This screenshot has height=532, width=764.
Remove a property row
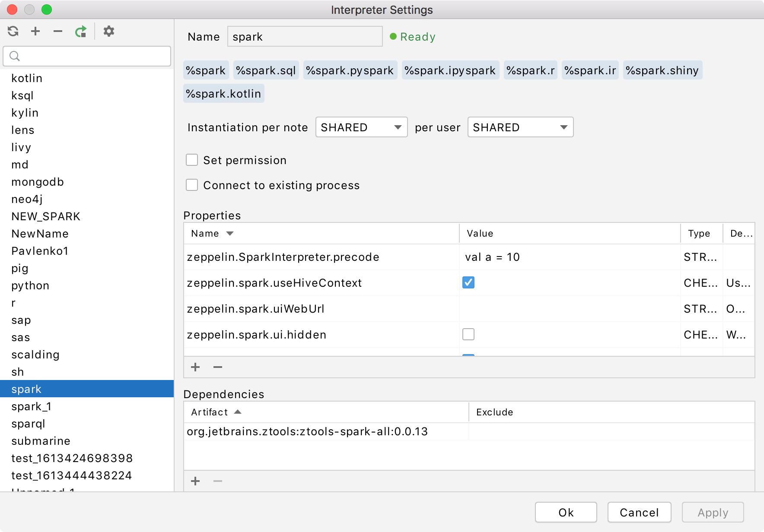coord(217,367)
